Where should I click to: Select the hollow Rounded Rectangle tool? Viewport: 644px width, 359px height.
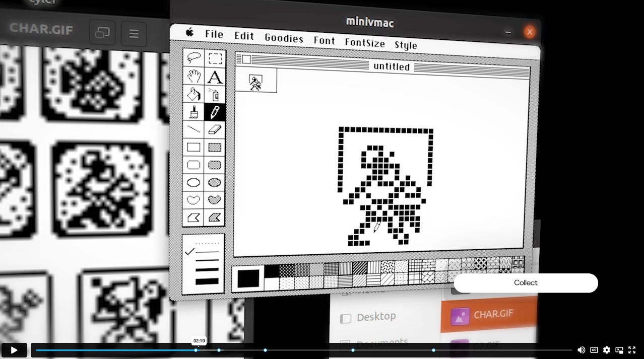point(194,165)
